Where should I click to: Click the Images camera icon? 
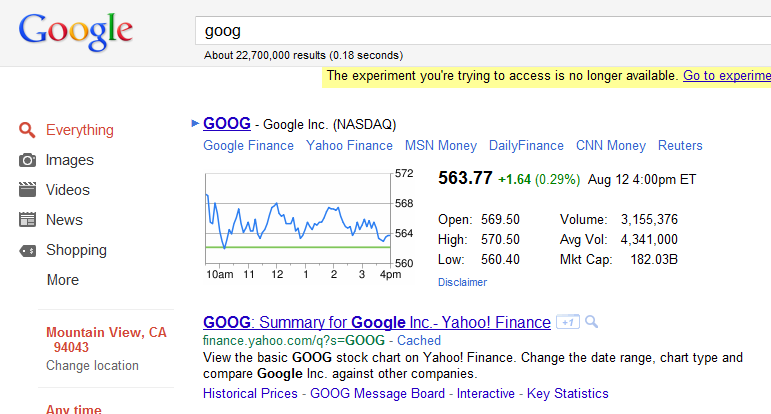pos(28,160)
